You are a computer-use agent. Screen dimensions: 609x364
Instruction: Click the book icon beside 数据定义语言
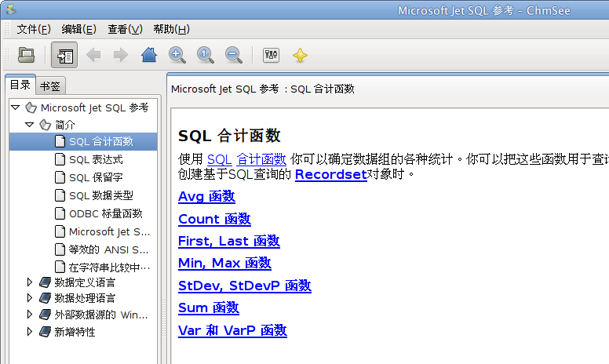[x=46, y=282]
